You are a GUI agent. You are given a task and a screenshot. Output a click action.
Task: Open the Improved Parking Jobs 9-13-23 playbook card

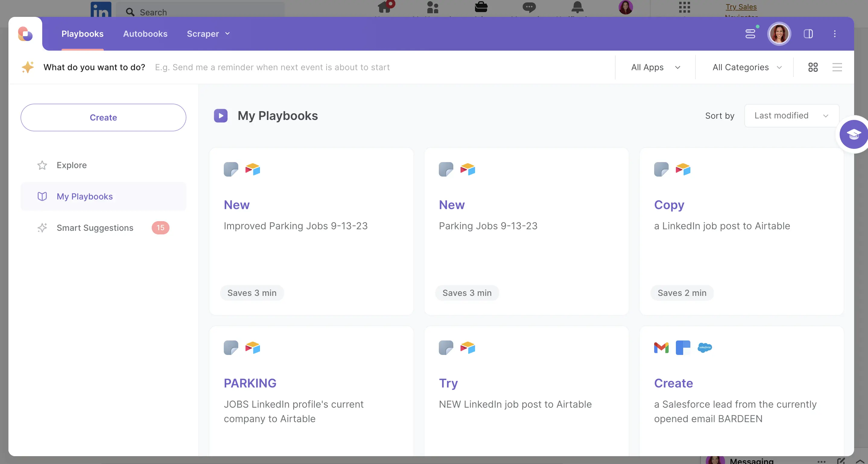[x=311, y=226]
